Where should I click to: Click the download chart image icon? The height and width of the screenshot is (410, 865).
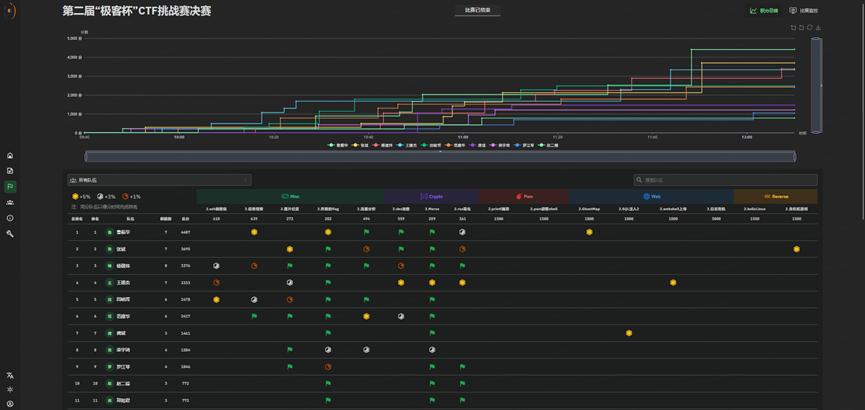(x=818, y=28)
